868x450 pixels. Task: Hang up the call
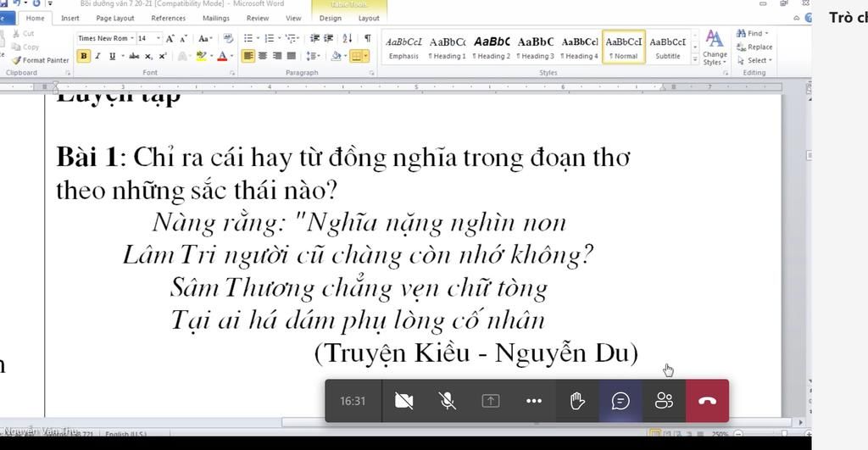click(707, 401)
